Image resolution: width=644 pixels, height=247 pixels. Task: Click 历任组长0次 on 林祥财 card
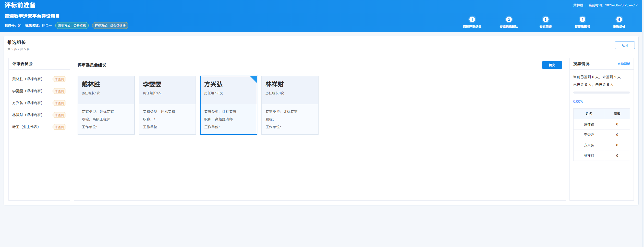coord(275,93)
